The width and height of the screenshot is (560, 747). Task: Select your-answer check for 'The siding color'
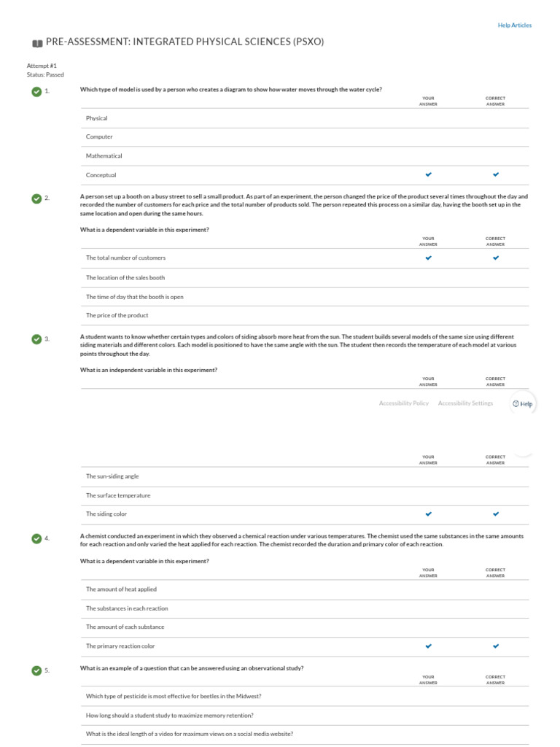tap(429, 514)
